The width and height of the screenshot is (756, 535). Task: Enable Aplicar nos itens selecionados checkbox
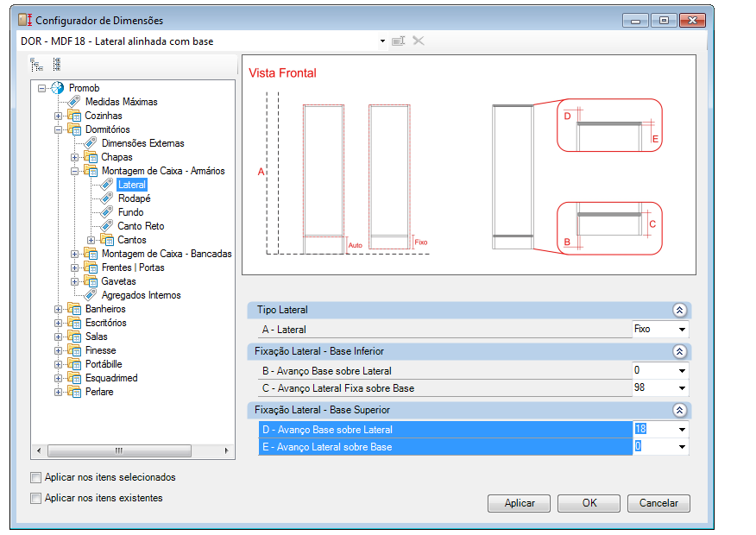click(35, 478)
